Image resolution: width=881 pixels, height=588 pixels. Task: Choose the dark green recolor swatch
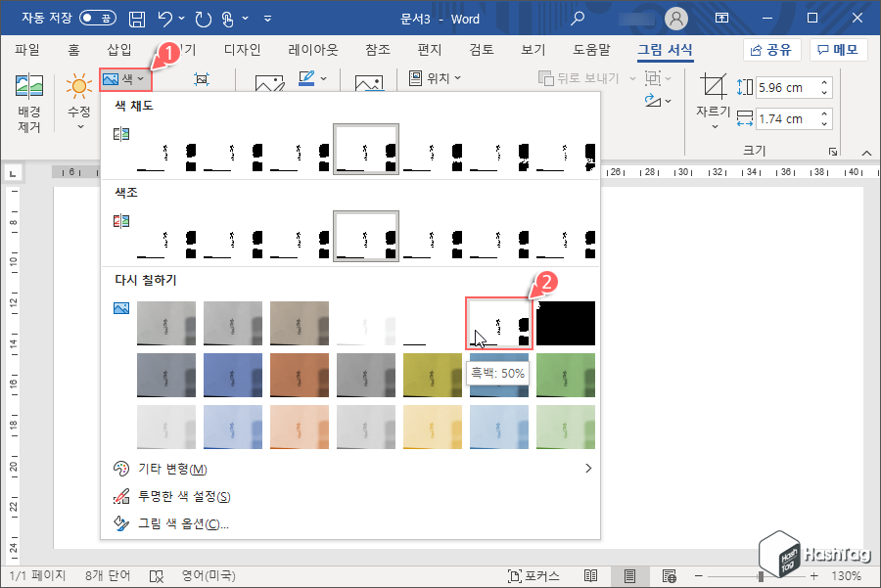[566, 375]
